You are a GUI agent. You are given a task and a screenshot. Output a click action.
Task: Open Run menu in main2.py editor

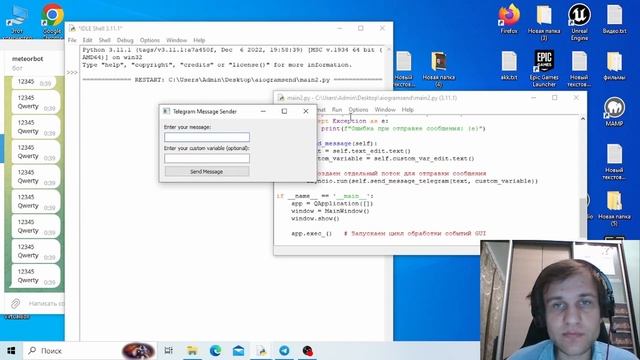(x=337, y=110)
